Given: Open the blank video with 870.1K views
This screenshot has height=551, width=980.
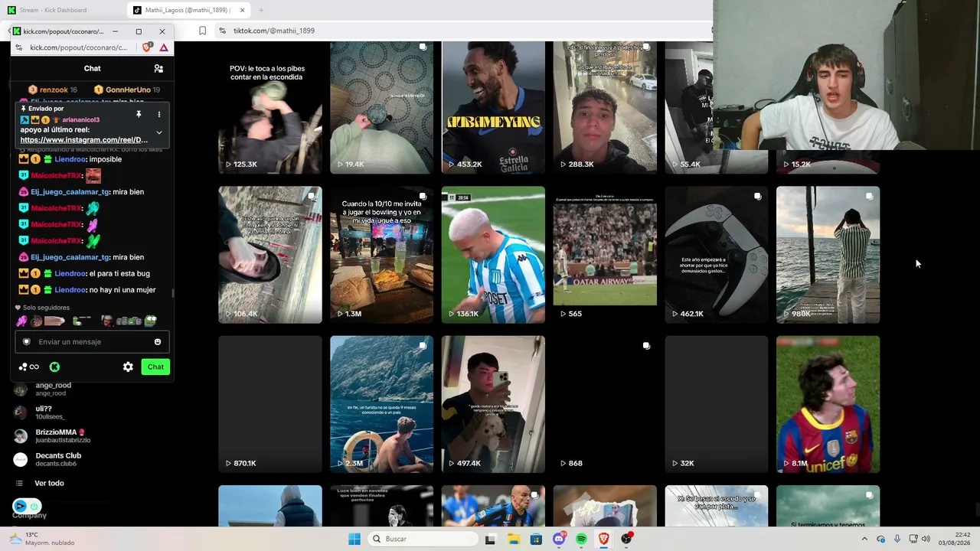Looking at the screenshot, I should point(270,404).
